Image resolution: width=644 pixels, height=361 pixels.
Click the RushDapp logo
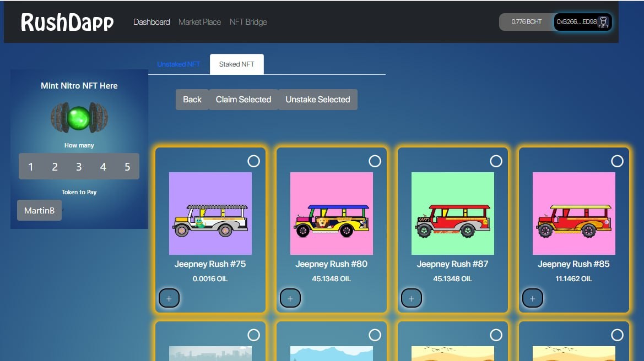pos(67,22)
